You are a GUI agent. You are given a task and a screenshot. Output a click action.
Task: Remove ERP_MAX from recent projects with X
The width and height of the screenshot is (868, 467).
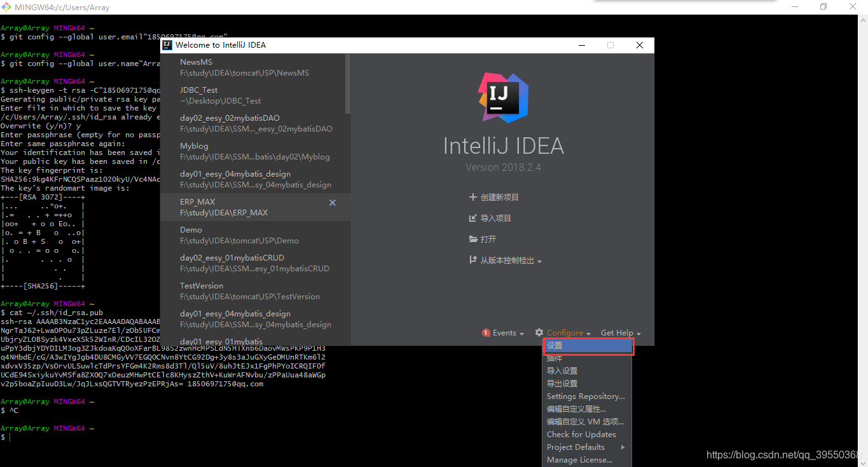tap(332, 203)
